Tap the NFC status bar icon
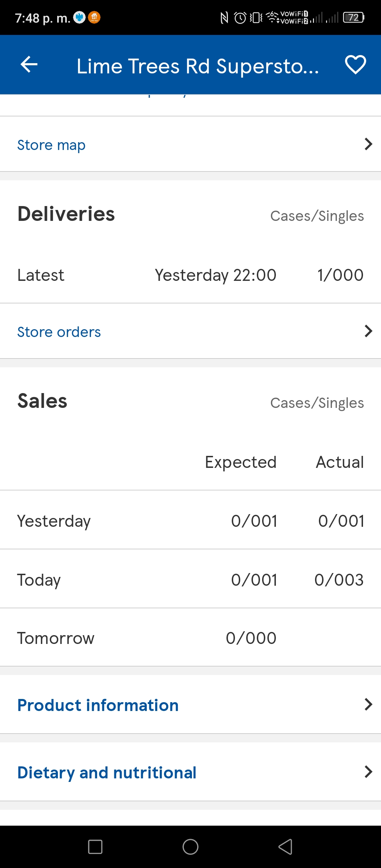 click(224, 18)
